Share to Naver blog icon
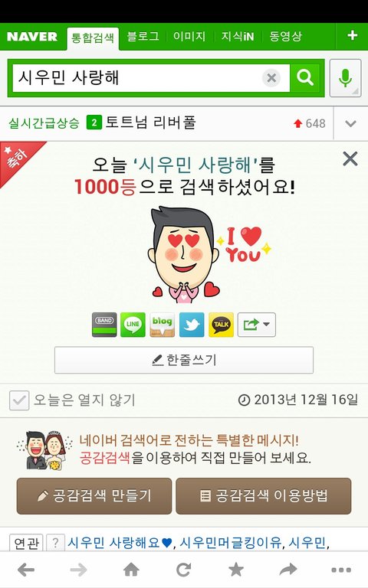This screenshot has height=588, width=368. coord(163,325)
